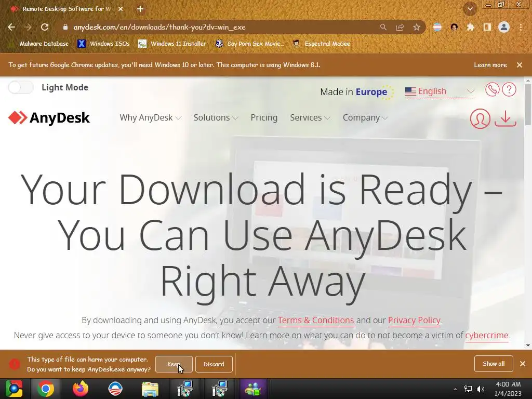
Task: Open the English language dropdown
Action: point(440,91)
